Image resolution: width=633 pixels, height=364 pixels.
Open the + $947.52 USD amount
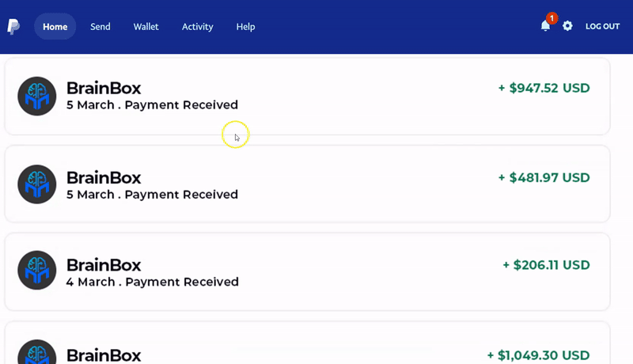point(544,88)
